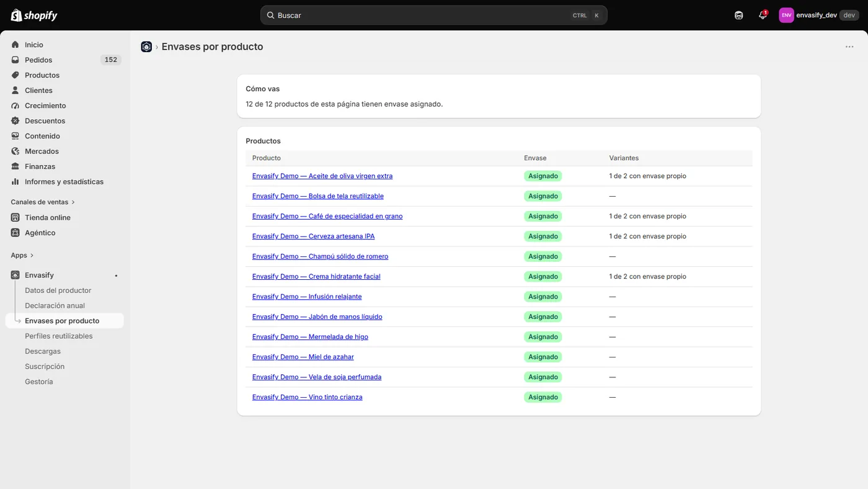Click the Shopify logo
This screenshot has width=868, height=489.
(34, 16)
